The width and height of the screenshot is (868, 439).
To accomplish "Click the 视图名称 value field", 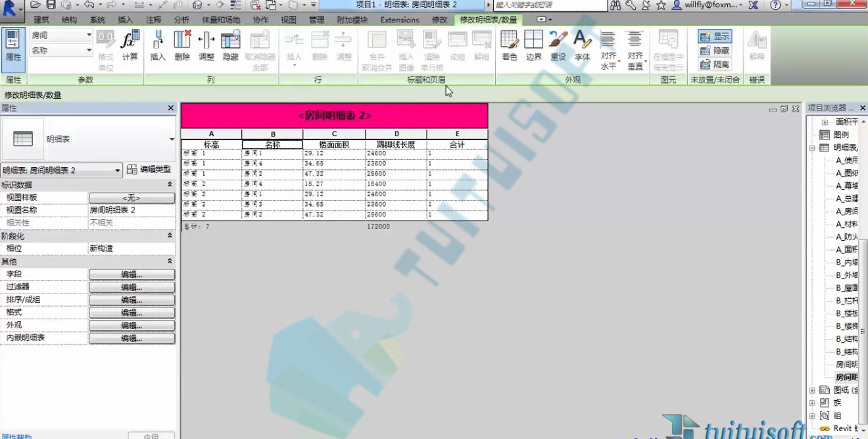I will (132, 210).
